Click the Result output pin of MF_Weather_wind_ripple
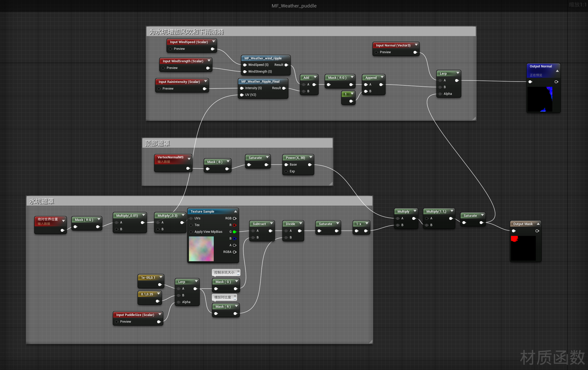This screenshot has height=370, width=588. coord(286,65)
